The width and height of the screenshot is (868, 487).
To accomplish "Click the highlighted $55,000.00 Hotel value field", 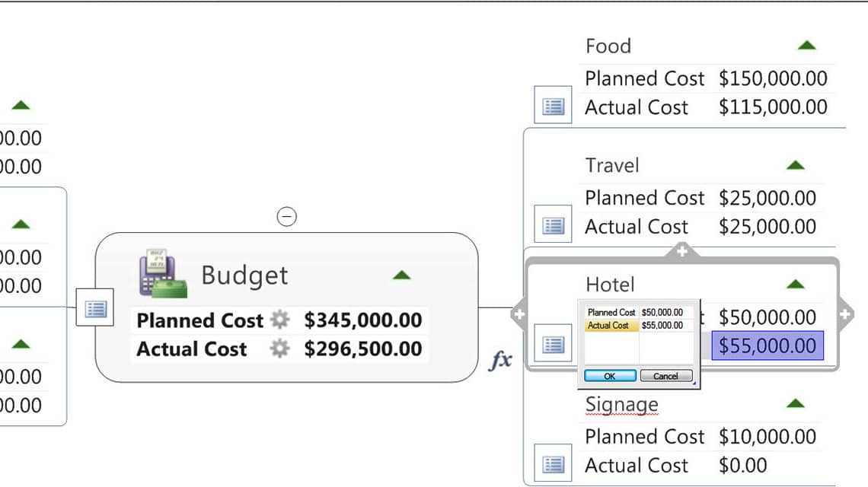I will pyautogui.click(x=767, y=346).
